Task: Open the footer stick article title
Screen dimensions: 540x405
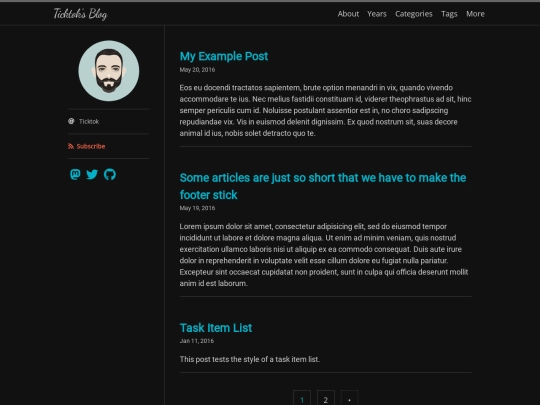Action: click(323, 186)
